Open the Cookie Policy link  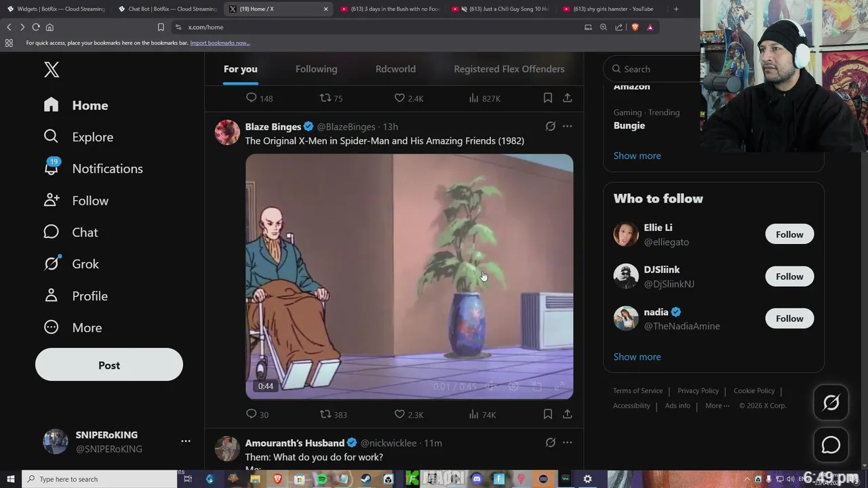(x=754, y=391)
